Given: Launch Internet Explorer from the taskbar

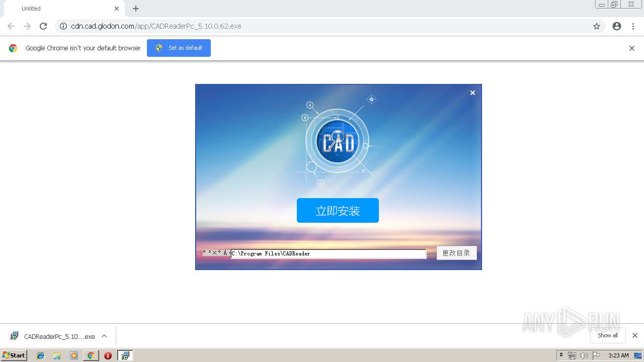Looking at the screenshot, I should coord(40,355).
